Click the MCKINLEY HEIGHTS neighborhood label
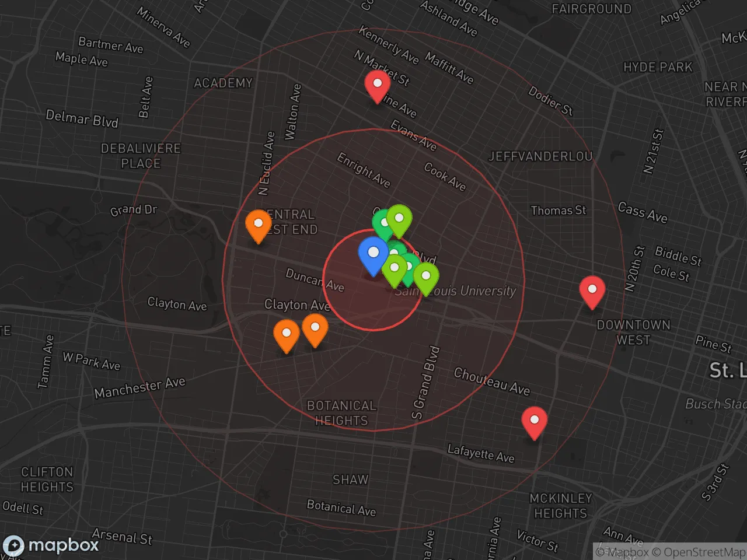747x560 pixels. [x=560, y=506]
